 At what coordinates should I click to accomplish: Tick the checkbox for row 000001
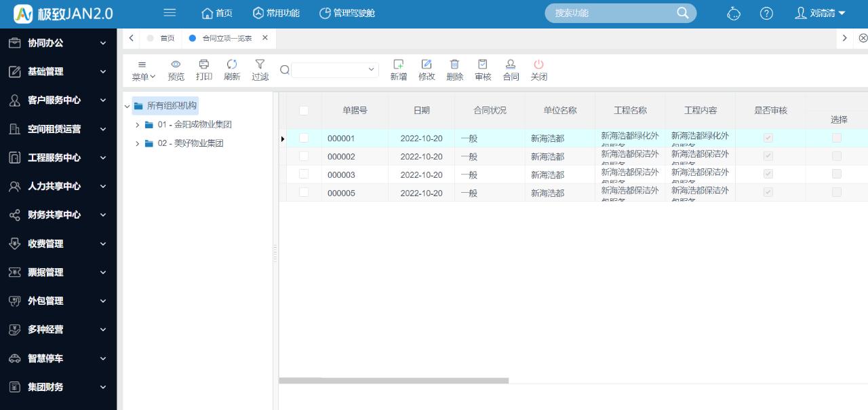tap(304, 138)
